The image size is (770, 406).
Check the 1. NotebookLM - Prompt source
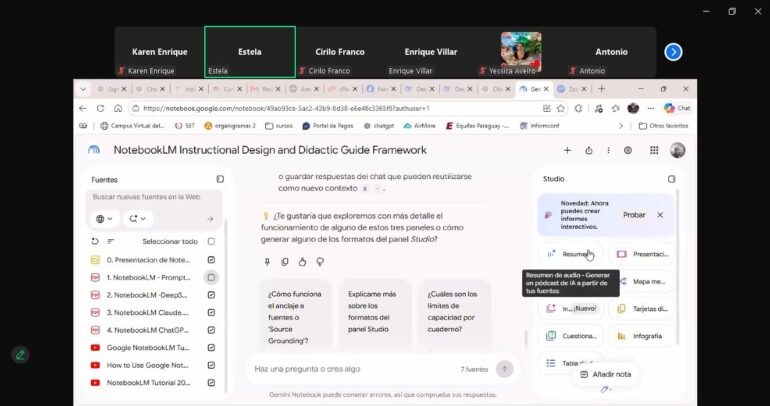click(211, 277)
